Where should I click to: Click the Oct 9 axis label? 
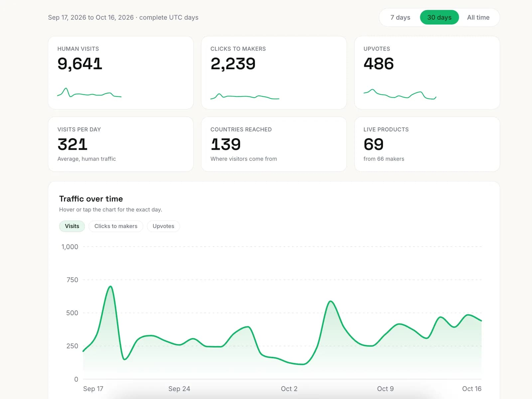[385, 389]
